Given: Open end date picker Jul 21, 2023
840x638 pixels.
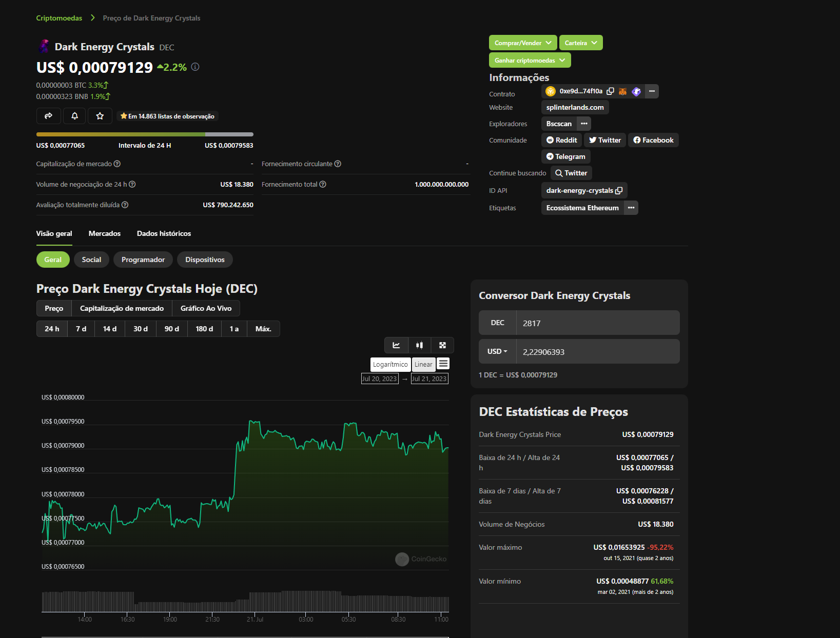Looking at the screenshot, I should pyautogui.click(x=429, y=378).
